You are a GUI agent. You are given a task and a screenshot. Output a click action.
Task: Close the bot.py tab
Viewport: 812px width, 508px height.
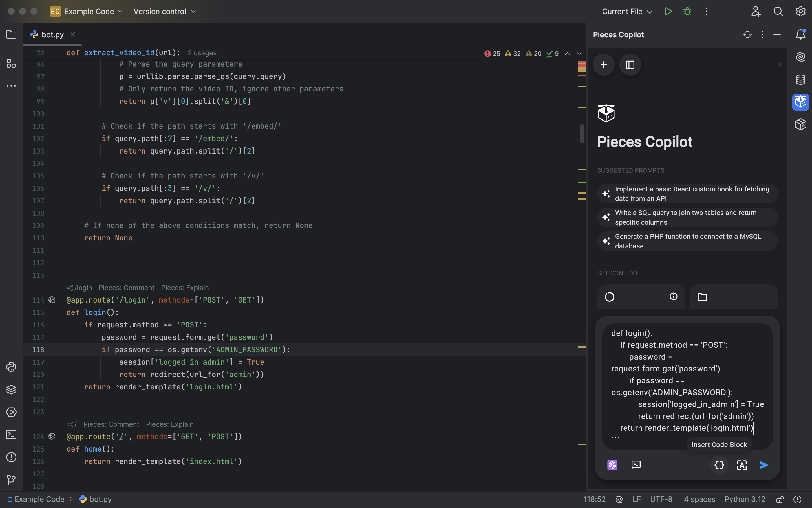tap(72, 34)
